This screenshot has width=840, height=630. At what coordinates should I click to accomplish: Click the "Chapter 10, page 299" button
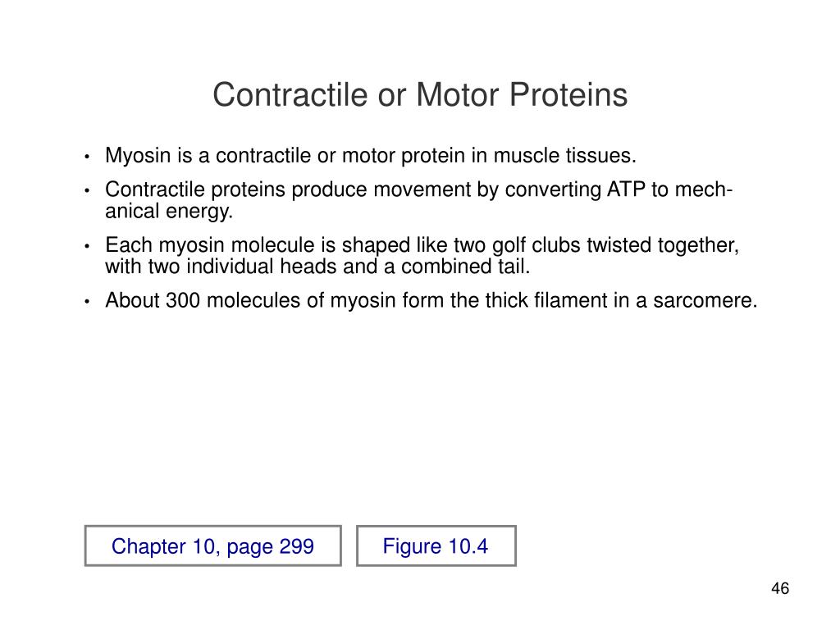(x=212, y=546)
